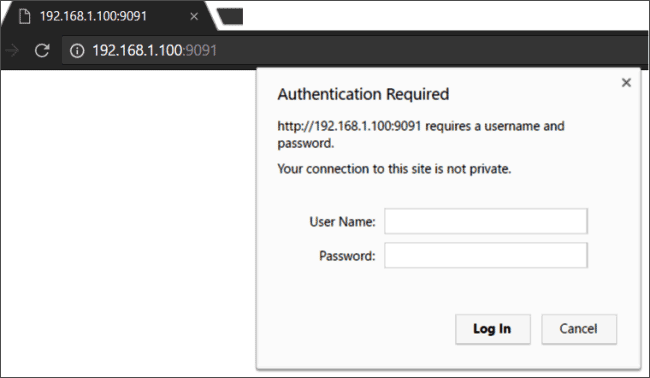Image resolution: width=650 pixels, height=378 pixels.
Task: Click the Password label
Action: (x=347, y=256)
